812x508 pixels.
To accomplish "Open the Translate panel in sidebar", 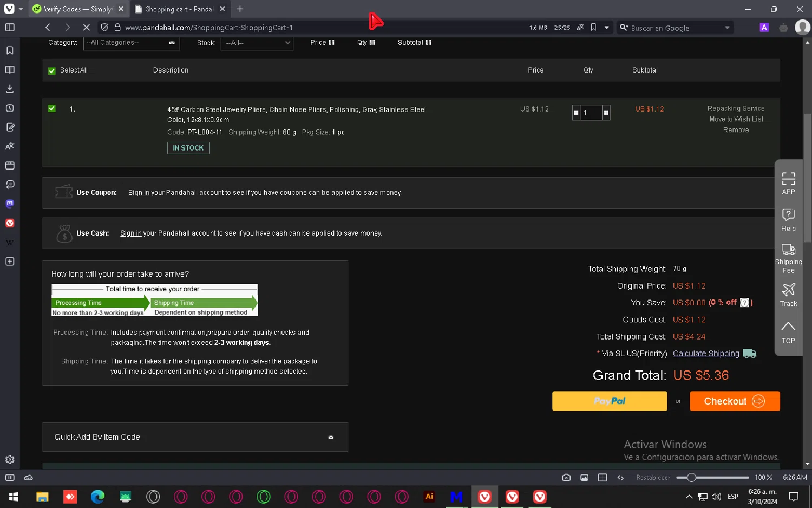I will 10,146.
